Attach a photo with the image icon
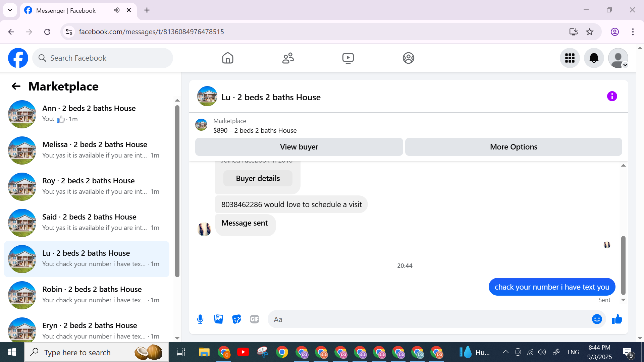The height and width of the screenshot is (362, 644). [218, 319]
